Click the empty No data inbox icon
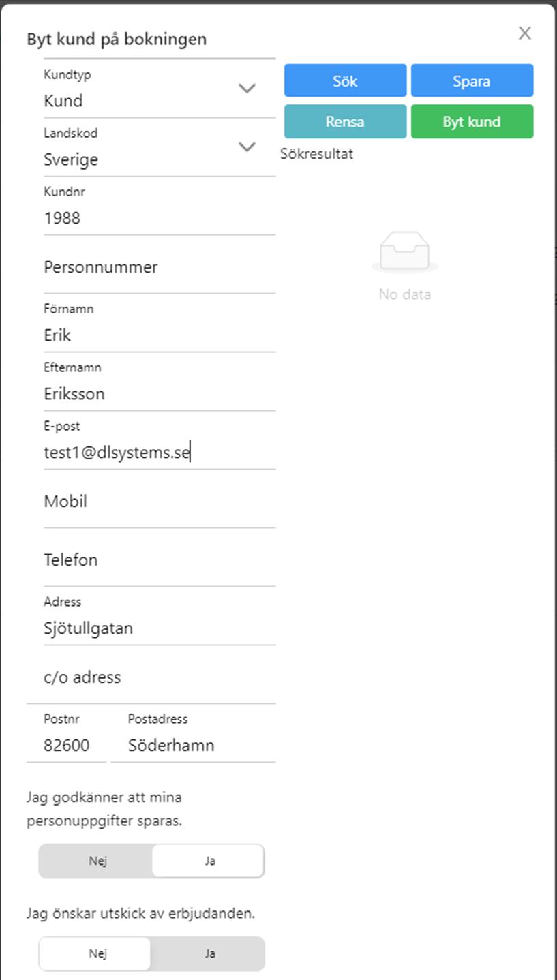Image resolution: width=557 pixels, height=980 pixels. [x=405, y=252]
